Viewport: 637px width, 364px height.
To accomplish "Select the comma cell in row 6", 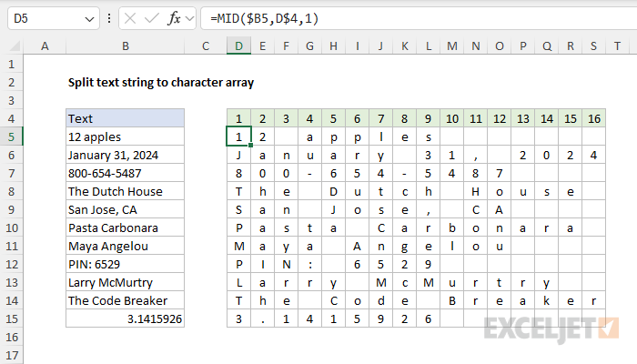I will tap(475, 156).
